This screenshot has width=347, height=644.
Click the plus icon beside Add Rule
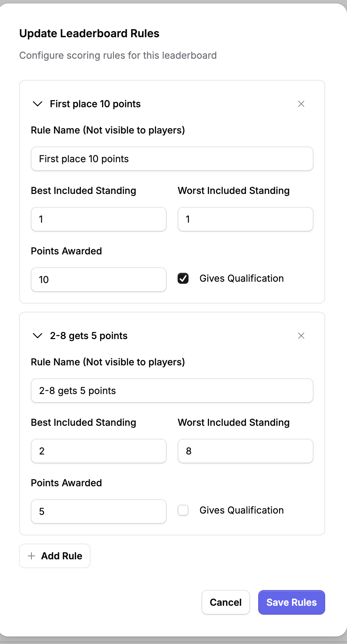(31, 556)
